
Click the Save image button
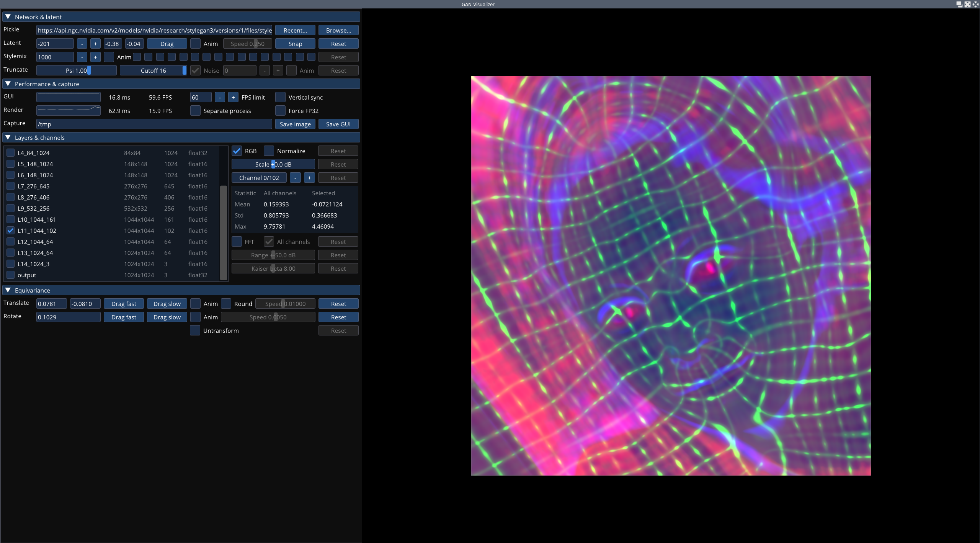click(x=295, y=124)
